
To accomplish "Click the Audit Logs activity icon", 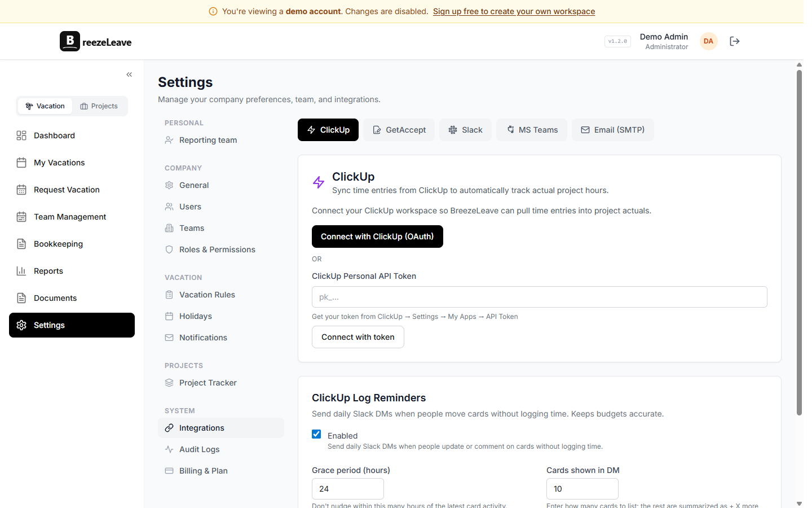I will pyautogui.click(x=169, y=449).
